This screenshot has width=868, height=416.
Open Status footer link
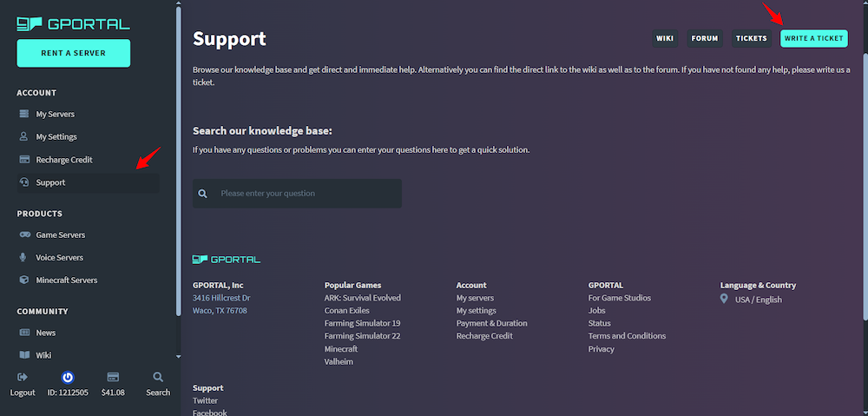[x=600, y=323]
